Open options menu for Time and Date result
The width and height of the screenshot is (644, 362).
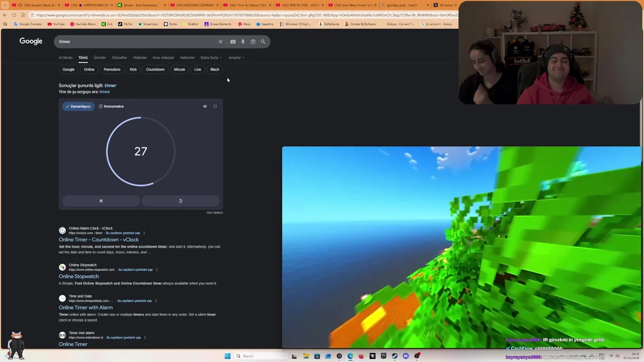(155, 301)
